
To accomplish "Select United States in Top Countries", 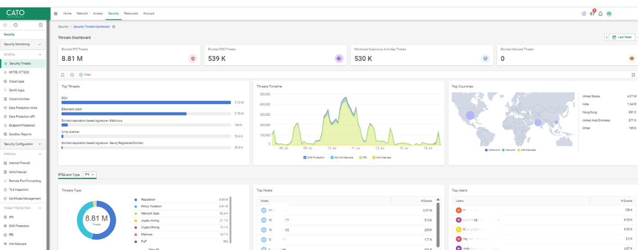I will coord(591,96).
